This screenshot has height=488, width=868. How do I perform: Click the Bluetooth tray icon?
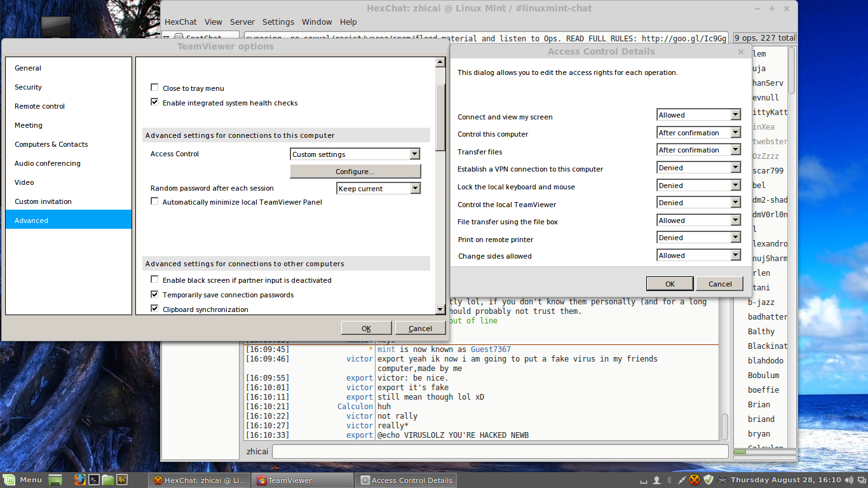pos(668,480)
